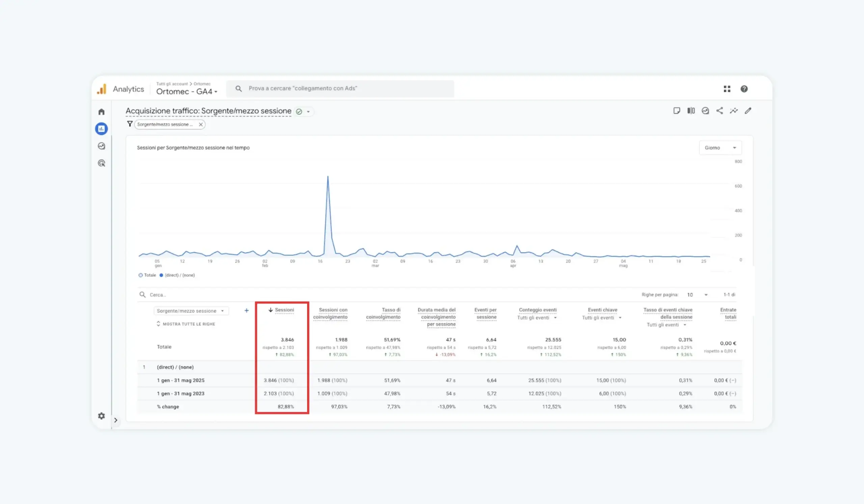Remove the Sorgente/mezzo sessione filter chip
This screenshot has width=864, height=504.
(x=200, y=125)
